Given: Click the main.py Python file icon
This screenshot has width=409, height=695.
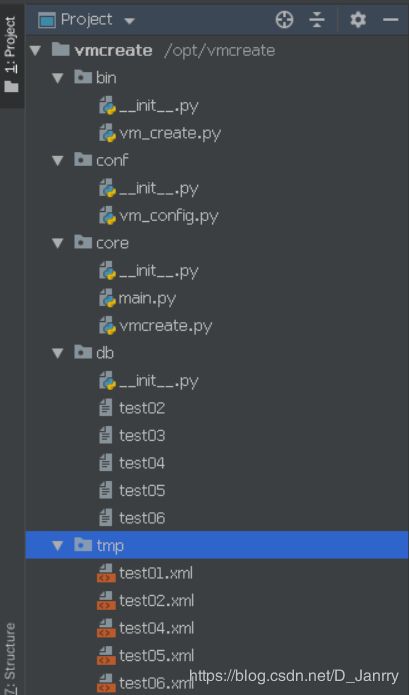Looking at the screenshot, I should coord(107,298).
